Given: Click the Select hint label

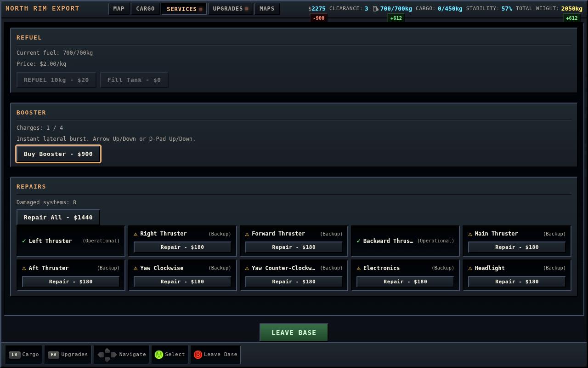Looking at the screenshot, I should point(175,355).
